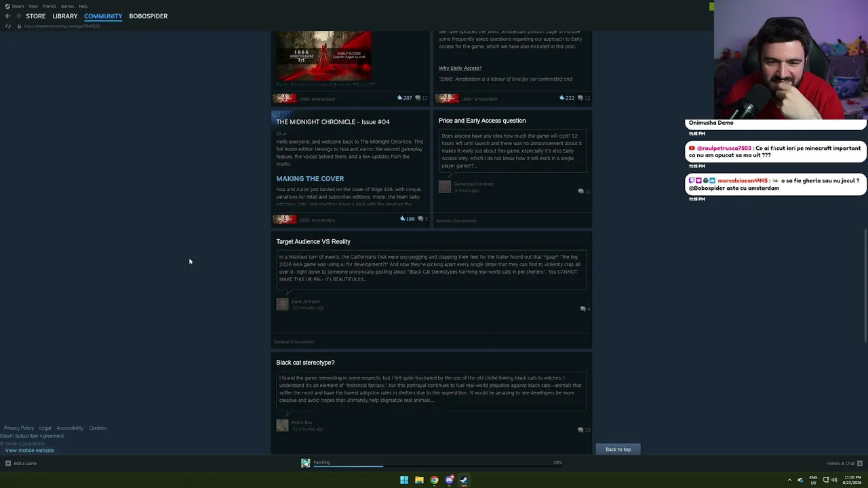
Task: Open the Cookies link
Action: pos(98,428)
